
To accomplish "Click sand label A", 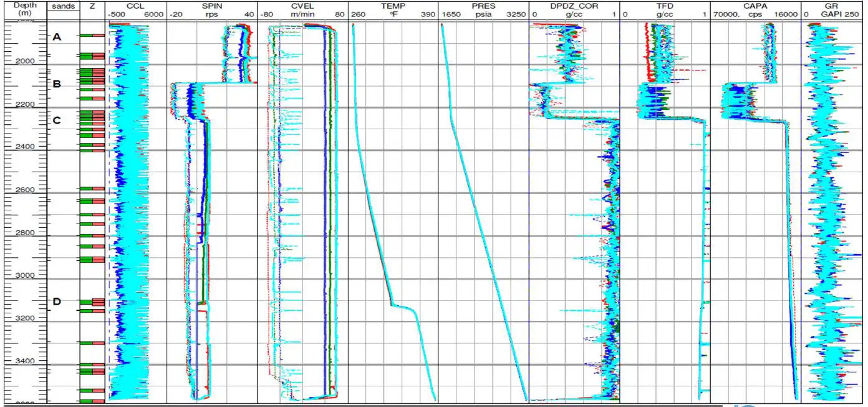I will tap(57, 37).
